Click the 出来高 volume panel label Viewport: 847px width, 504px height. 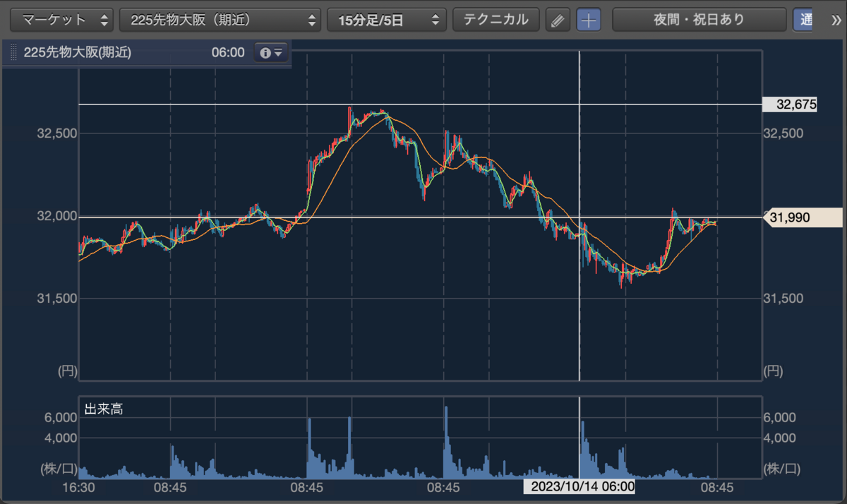click(104, 409)
